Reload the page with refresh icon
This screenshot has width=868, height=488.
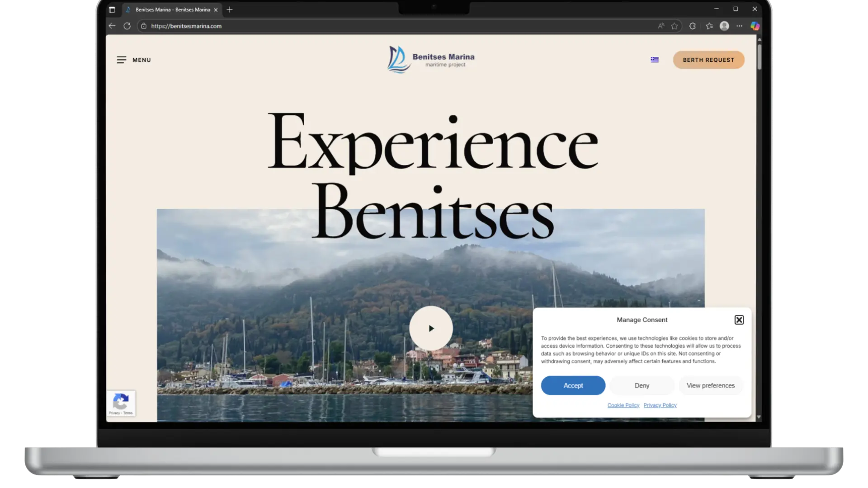point(127,26)
